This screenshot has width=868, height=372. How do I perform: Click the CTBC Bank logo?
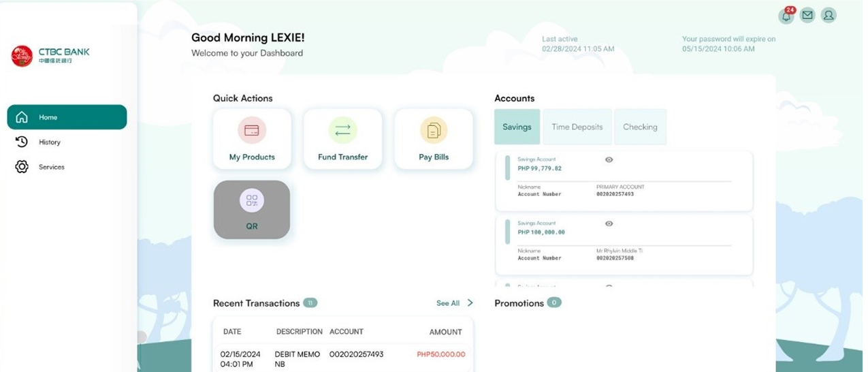point(50,56)
